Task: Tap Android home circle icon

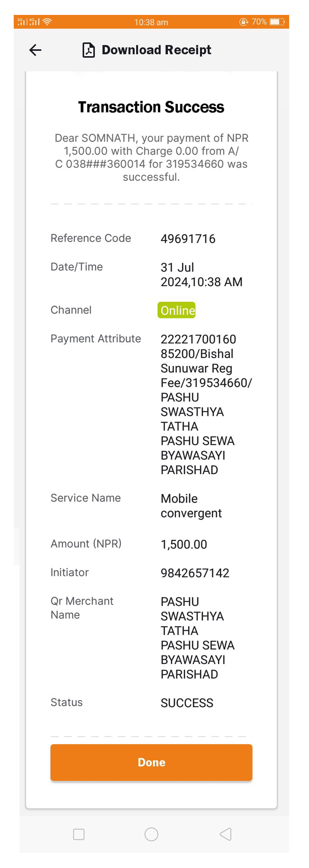Action: [151, 834]
